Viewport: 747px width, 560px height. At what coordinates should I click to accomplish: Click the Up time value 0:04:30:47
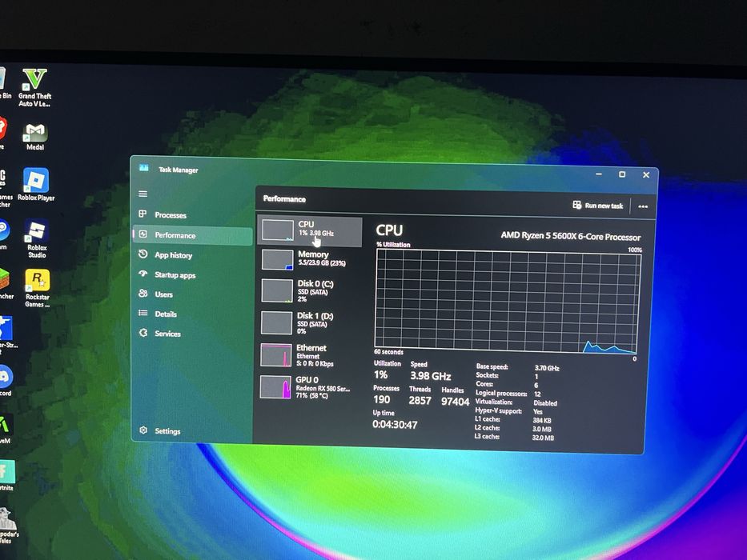(395, 424)
